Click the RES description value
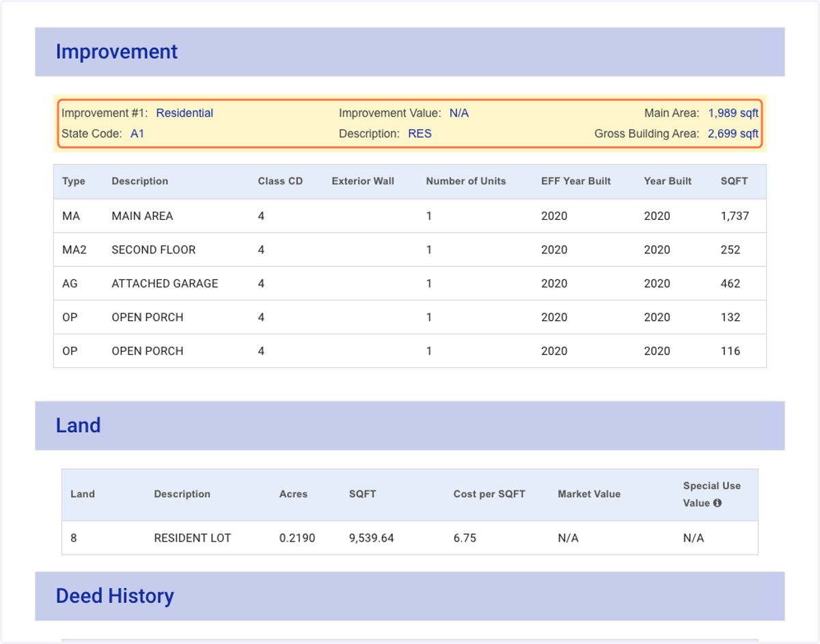The image size is (820, 644). [420, 134]
